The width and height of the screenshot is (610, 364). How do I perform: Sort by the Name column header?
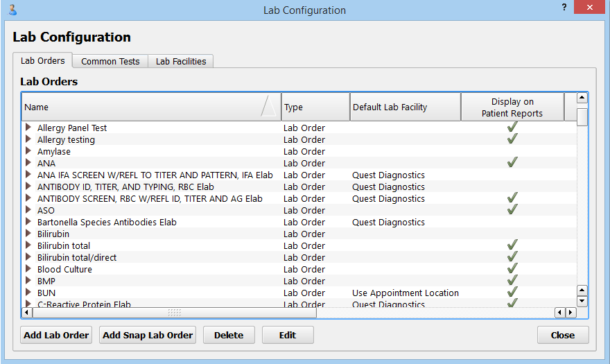(x=151, y=107)
